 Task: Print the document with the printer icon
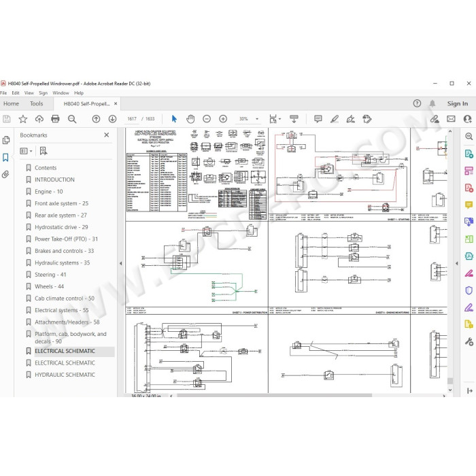pos(55,119)
